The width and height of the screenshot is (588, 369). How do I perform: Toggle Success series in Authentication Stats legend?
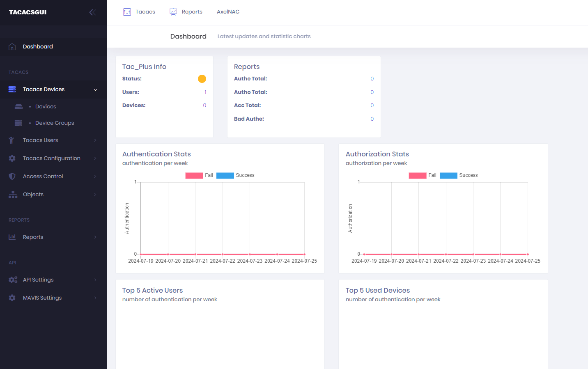tap(235, 175)
